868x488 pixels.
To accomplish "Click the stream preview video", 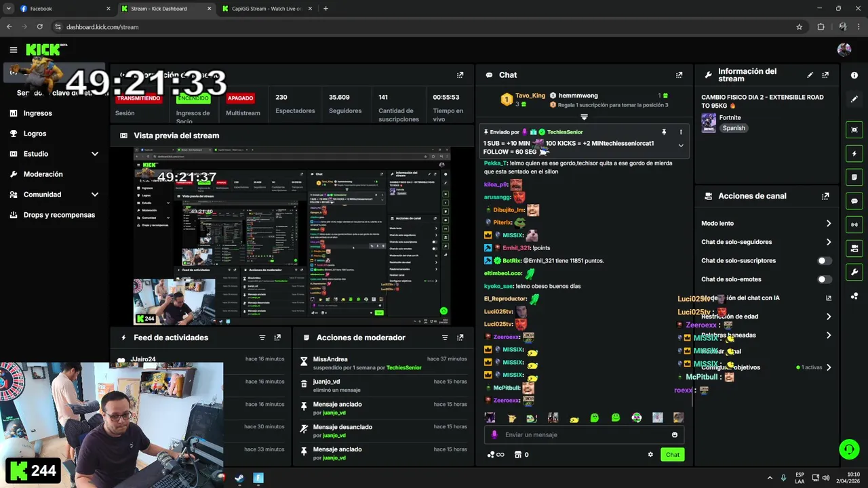I will point(292,236).
